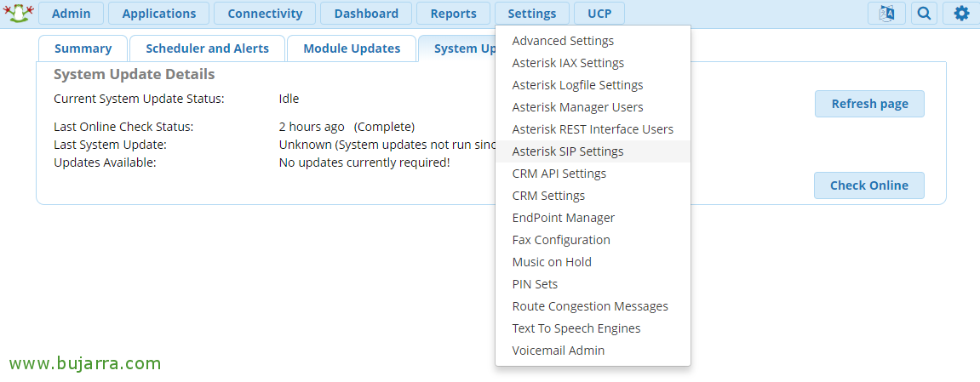This screenshot has width=980, height=382.
Task: Choose Asterisk Manager Users
Action: [593, 107]
